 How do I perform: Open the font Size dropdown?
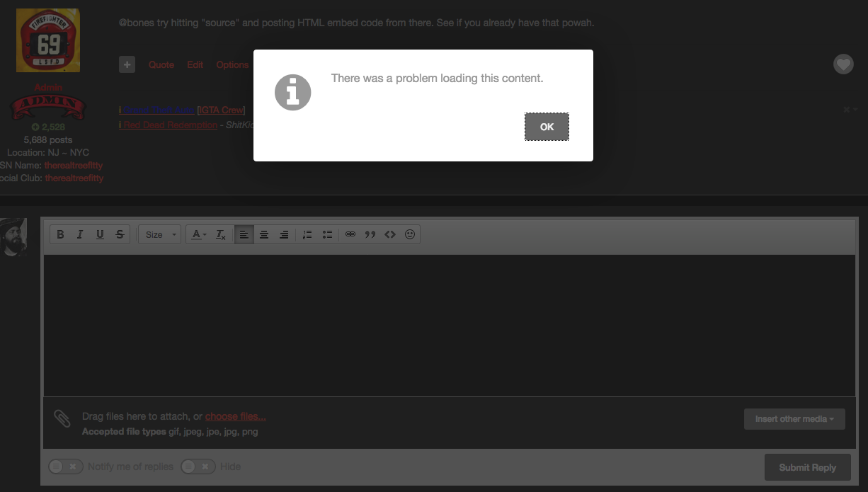(161, 234)
